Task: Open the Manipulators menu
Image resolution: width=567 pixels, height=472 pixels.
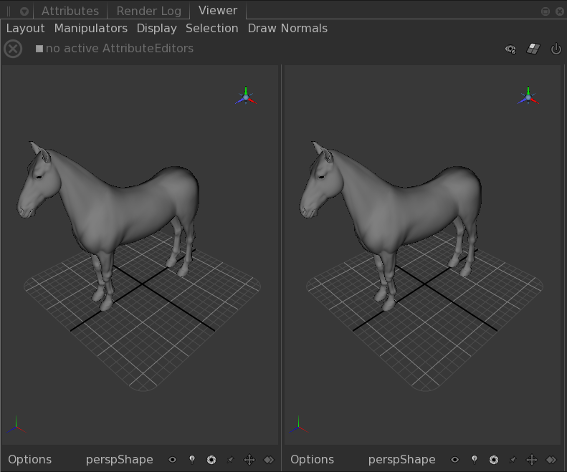Action: (91, 28)
